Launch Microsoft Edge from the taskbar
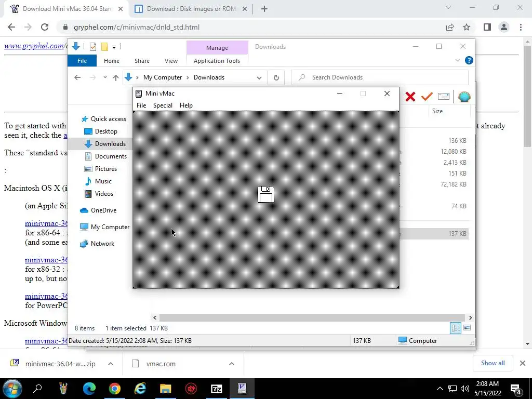Screen dimensions: 532x399 pos(89,389)
